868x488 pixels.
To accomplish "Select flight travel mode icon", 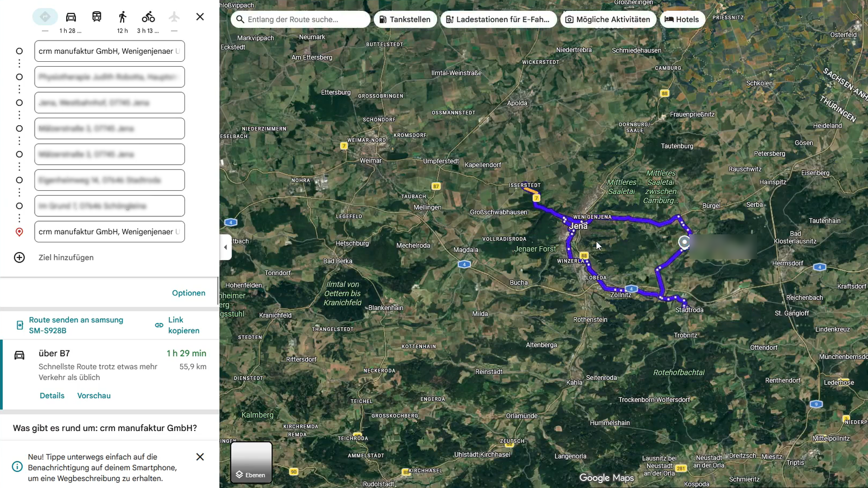I will click(x=174, y=17).
